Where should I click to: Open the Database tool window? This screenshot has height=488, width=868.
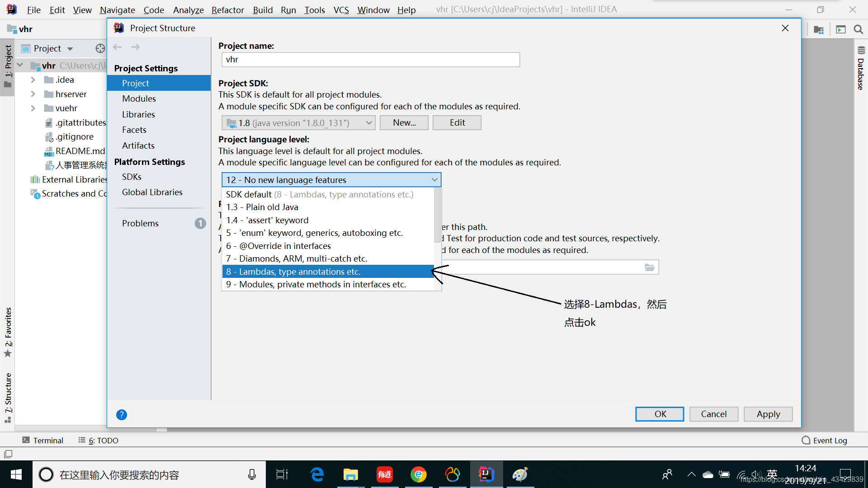point(861,68)
